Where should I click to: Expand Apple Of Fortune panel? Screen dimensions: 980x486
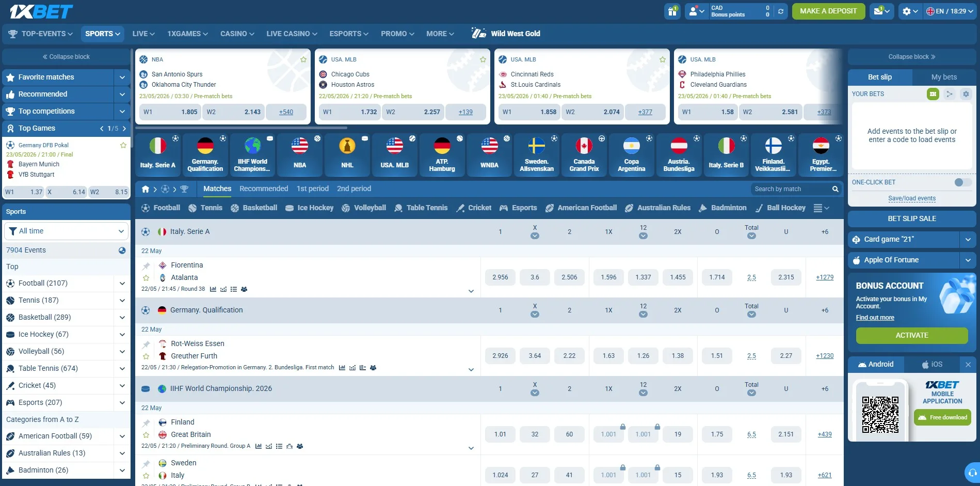968,260
